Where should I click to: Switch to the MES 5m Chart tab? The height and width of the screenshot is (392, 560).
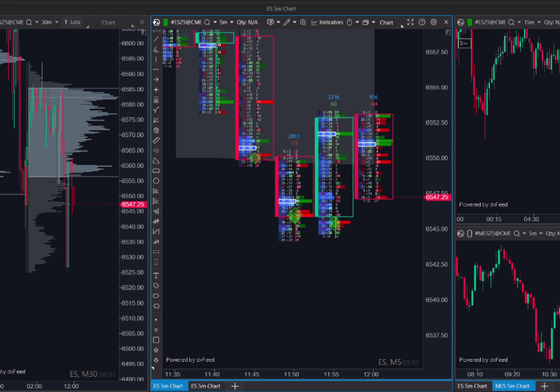[x=511, y=386]
